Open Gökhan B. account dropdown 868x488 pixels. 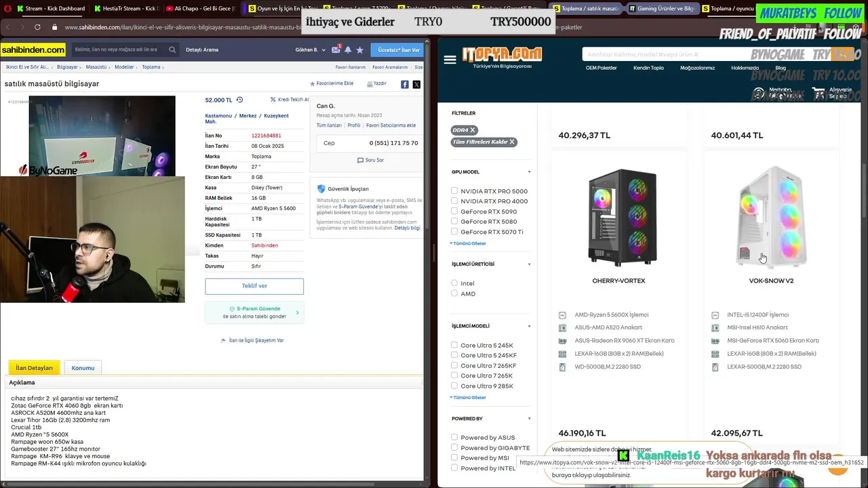click(x=310, y=49)
